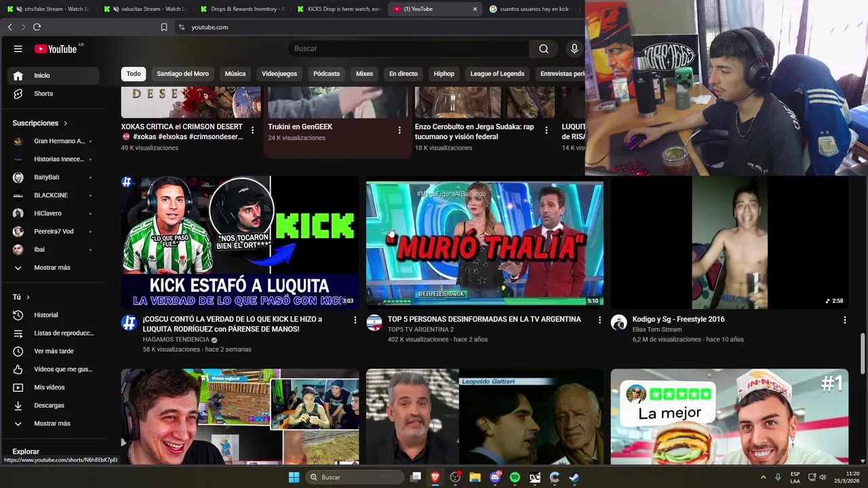868x488 pixels.
Task: Open HiClavero subscription channel
Action: tap(53, 213)
